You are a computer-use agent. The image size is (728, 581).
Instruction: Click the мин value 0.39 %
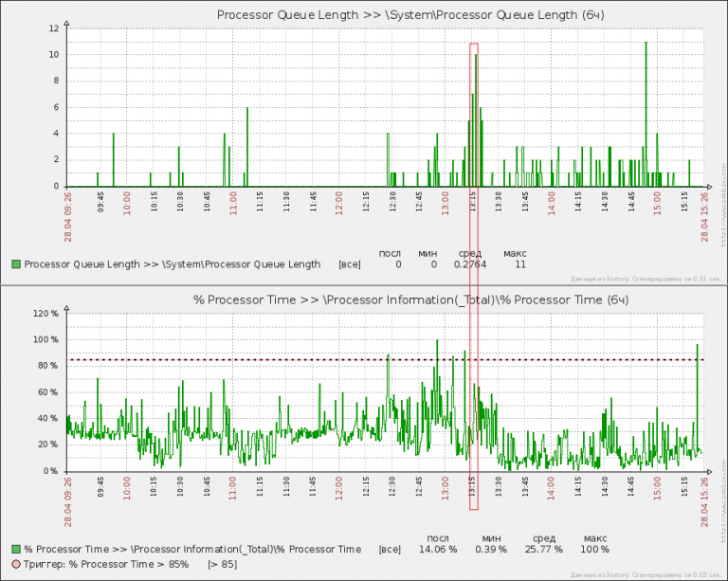[490, 549]
